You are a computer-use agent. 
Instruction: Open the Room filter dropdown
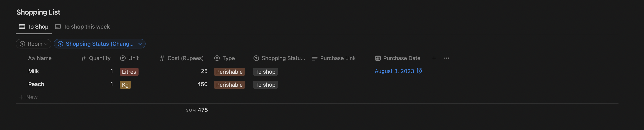tap(34, 44)
